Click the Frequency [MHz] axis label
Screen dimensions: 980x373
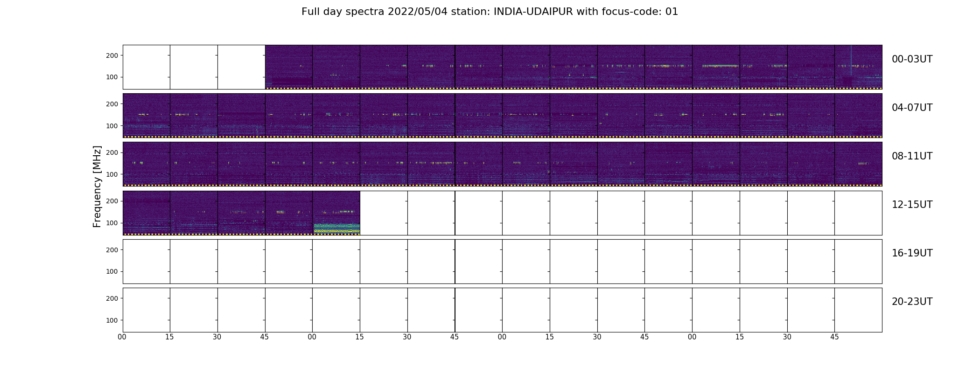coord(97,186)
